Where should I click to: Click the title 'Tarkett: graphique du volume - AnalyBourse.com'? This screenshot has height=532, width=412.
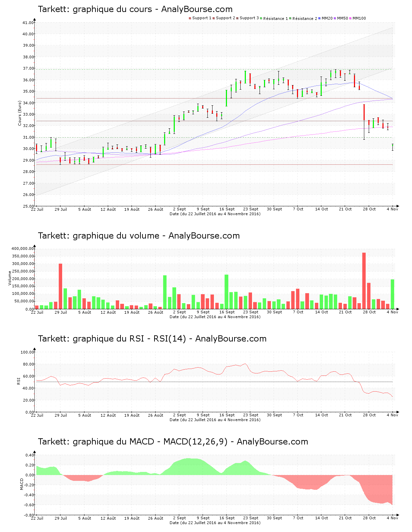[139, 236]
